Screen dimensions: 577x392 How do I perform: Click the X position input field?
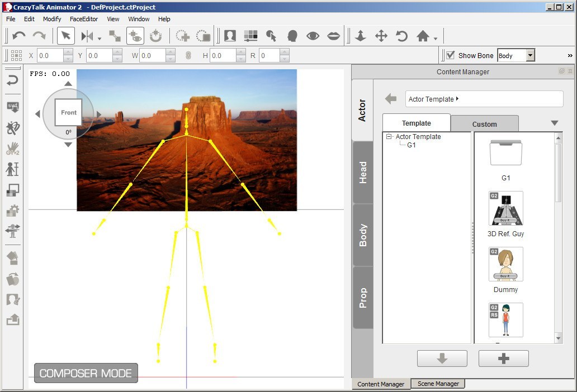point(50,55)
